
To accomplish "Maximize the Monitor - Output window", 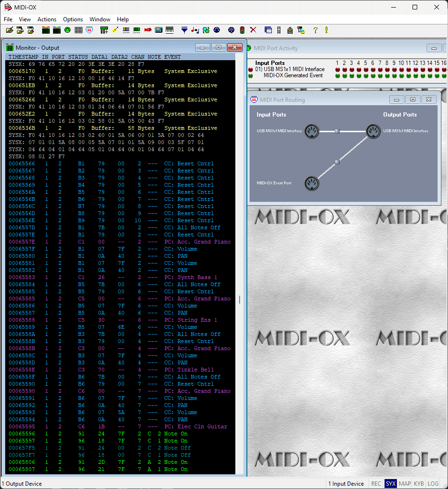I will 218,47.
